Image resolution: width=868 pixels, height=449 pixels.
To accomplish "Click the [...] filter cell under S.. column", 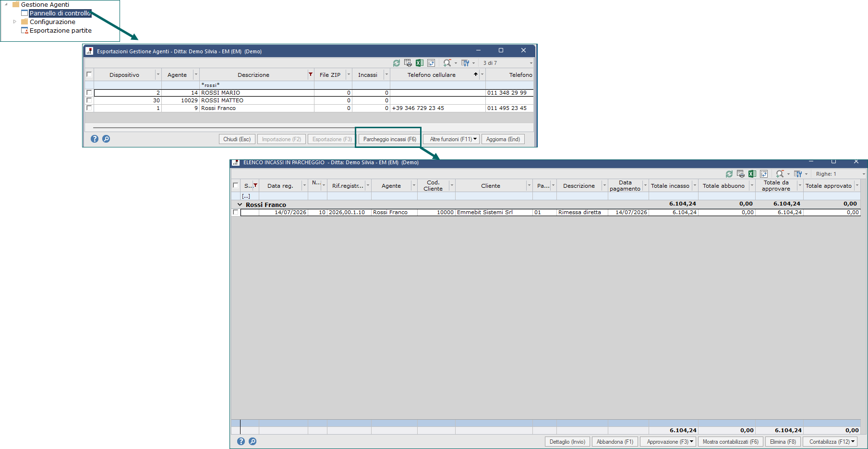I will [x=250, y=196].
